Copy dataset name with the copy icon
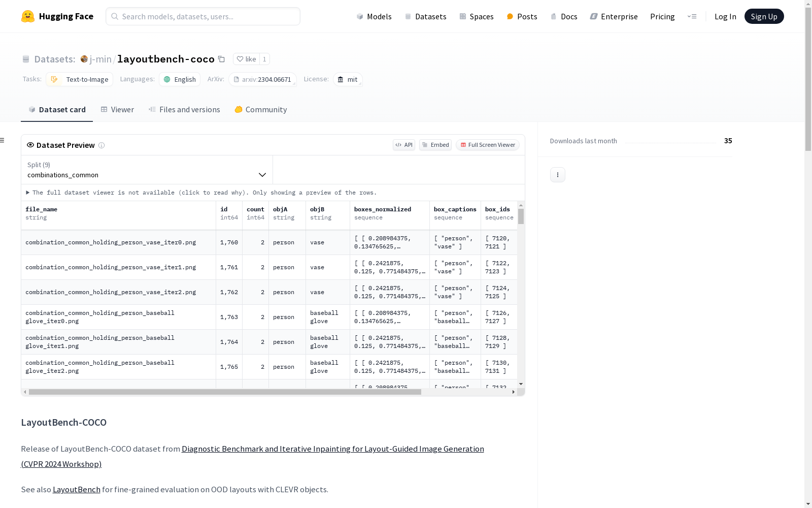The image size is (812, 508). point(221,59)
